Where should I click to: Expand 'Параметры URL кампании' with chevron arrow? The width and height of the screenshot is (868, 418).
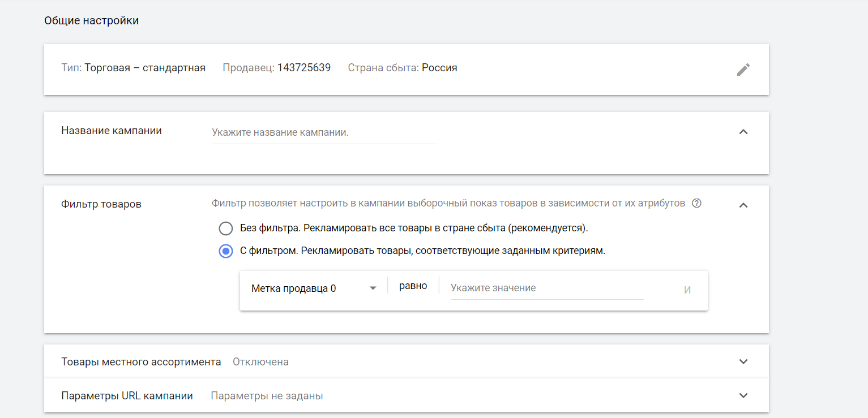click(x=743, y=396)
